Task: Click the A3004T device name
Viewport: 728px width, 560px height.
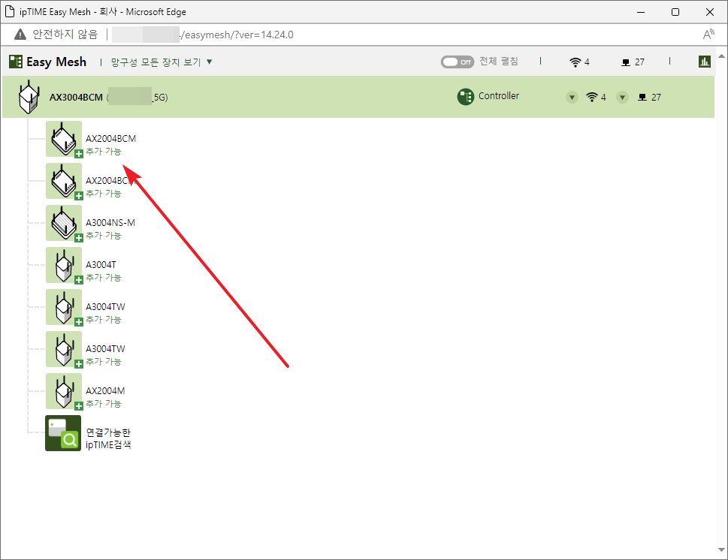Action: pyautogui.click(x=101, y=265)
